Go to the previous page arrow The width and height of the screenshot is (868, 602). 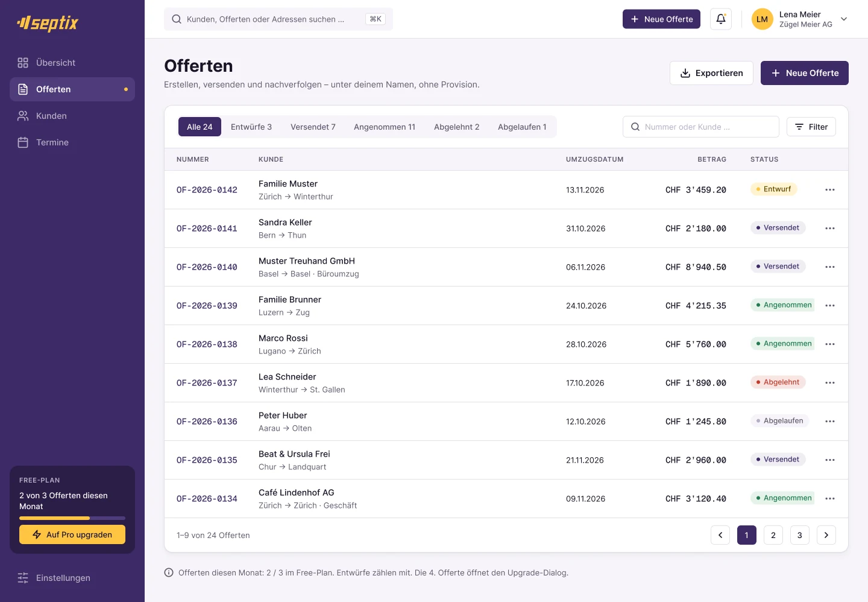pyautogui.click(x=720, y=535)
